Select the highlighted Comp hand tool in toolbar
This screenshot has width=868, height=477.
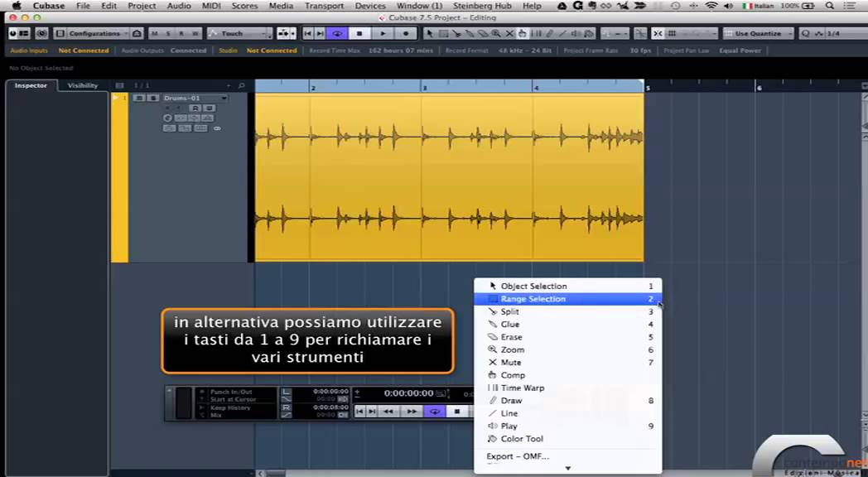coord(522,33)
